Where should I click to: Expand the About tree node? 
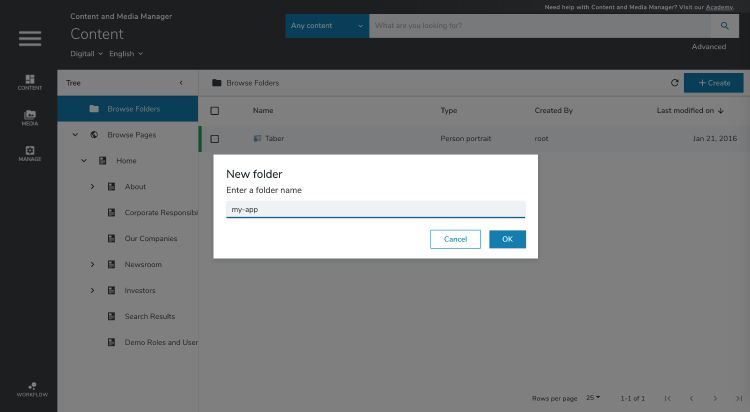(92, 187)
